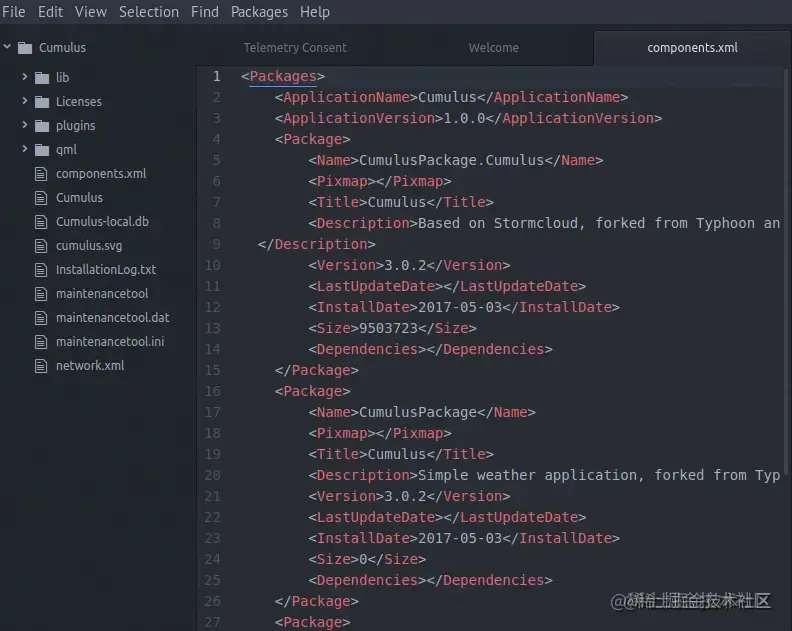792x631 pixels.
Task: Select the plugins folder label
Action: 75,126
